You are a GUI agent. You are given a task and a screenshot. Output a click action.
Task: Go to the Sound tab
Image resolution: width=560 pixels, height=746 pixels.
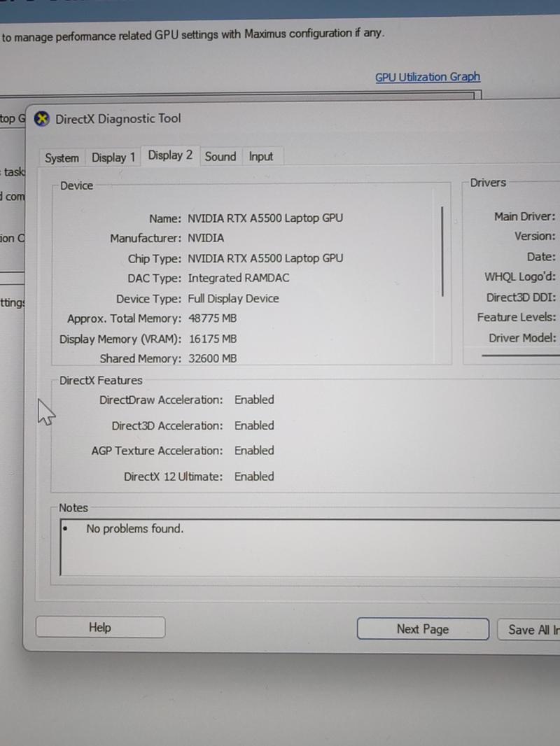(x=220, y=157)
